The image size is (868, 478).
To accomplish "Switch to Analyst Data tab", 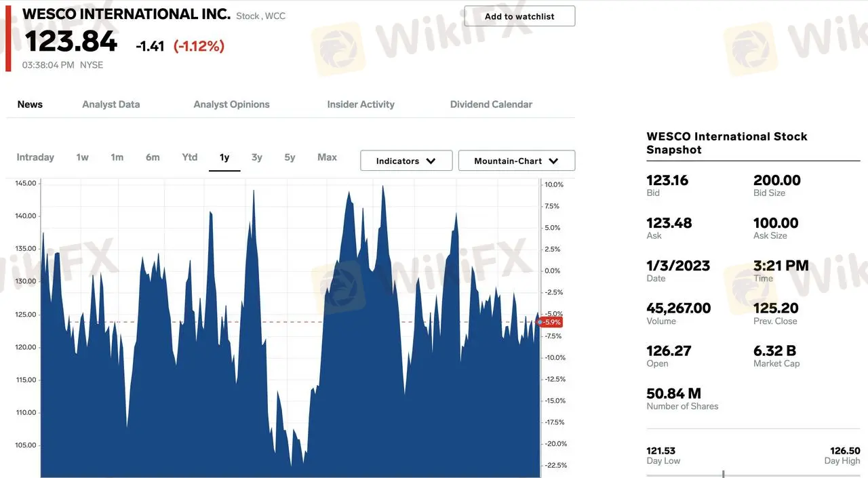I will click(x=111, y=104).
